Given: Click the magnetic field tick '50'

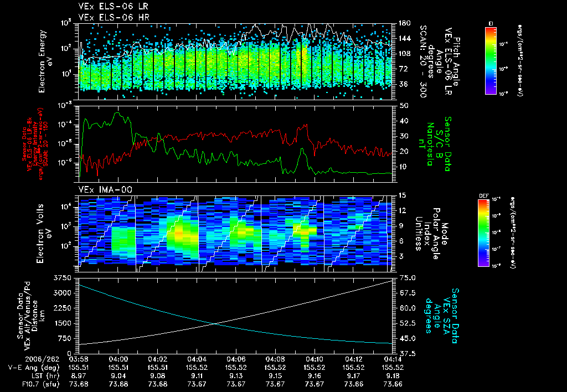Looking at the screenshot, I should tap(404, 106).
